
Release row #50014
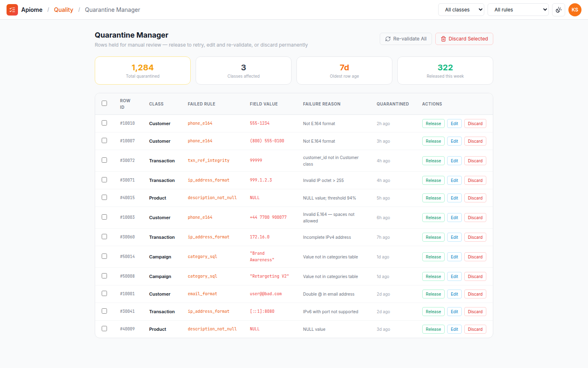(433, 257)
